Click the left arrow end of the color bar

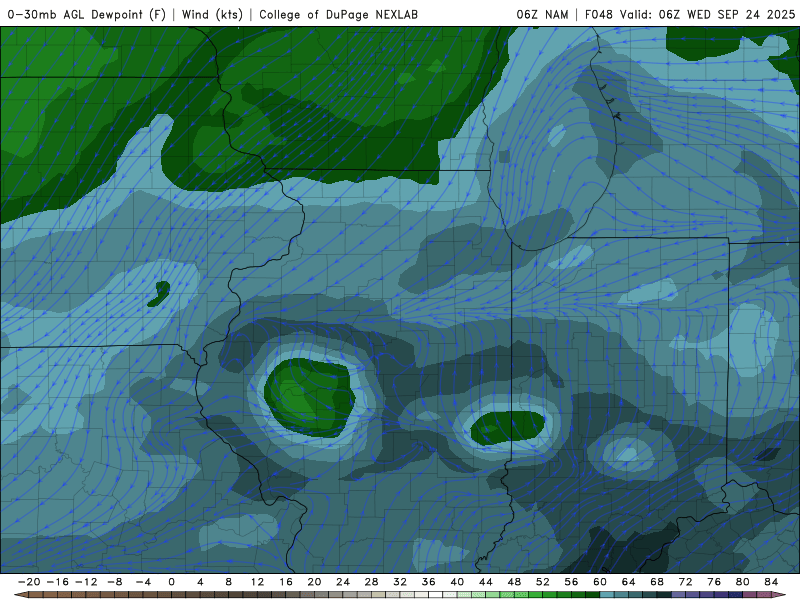pyautogui.click(x=21, y=595)
